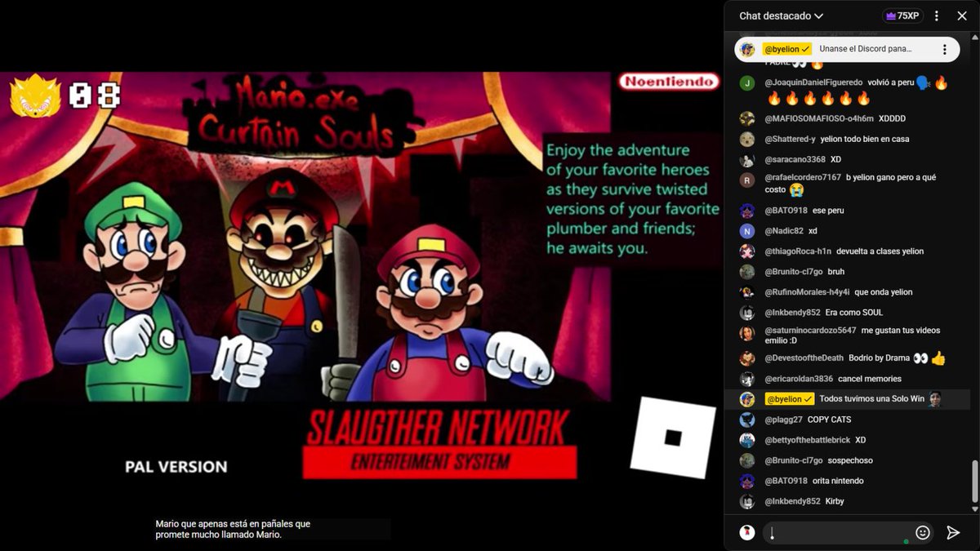Screen dimensions: 980x551
Task: Click the @DevestooftheDeath avatar
Action: click(747, 358)
